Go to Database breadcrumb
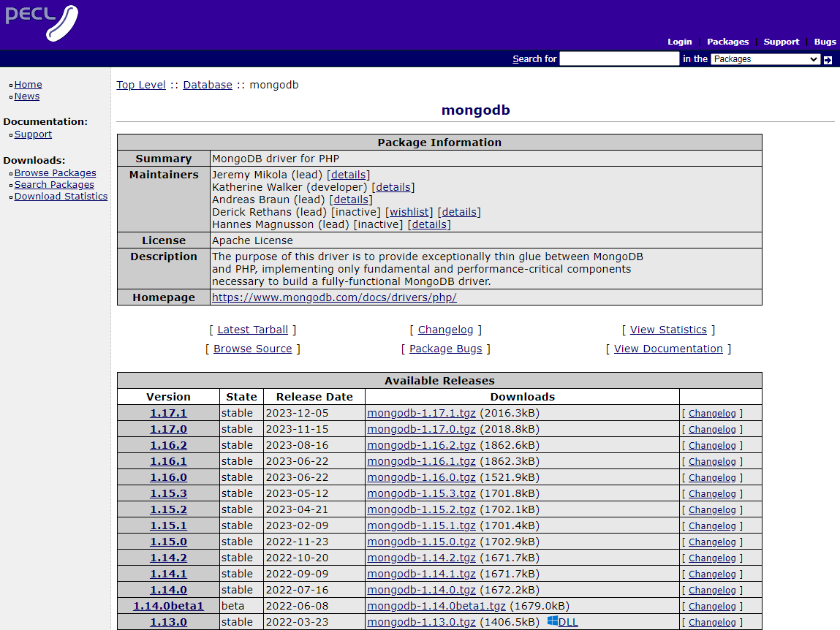Screen dimensions: 840x630 point(208,86)
